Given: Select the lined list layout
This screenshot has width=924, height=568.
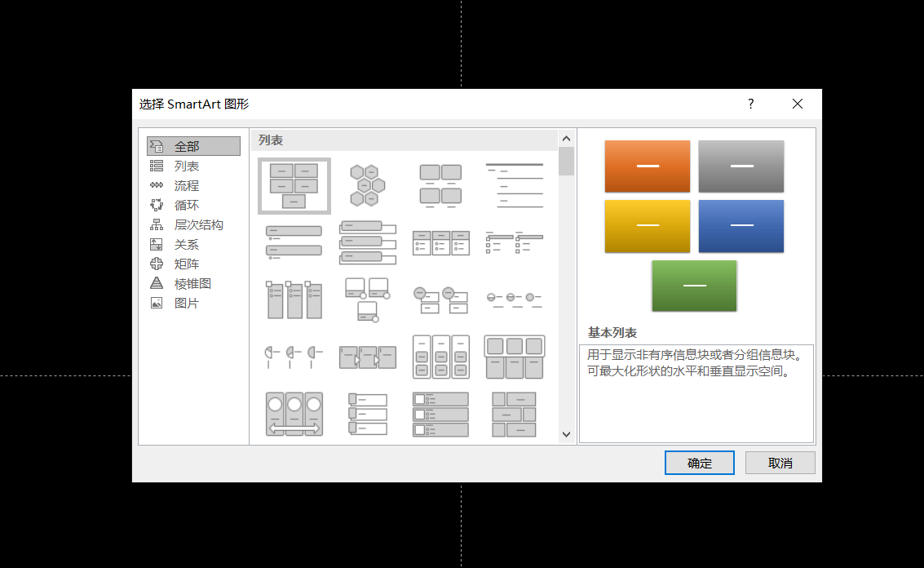Looking at the screenshot, I should point(515,186).
